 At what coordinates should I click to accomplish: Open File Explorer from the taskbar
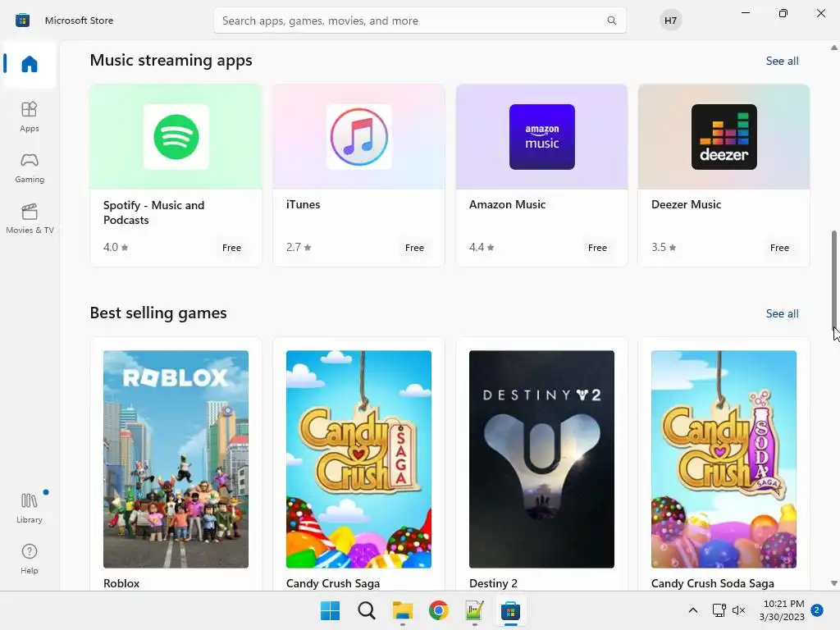tap(402, 610)
